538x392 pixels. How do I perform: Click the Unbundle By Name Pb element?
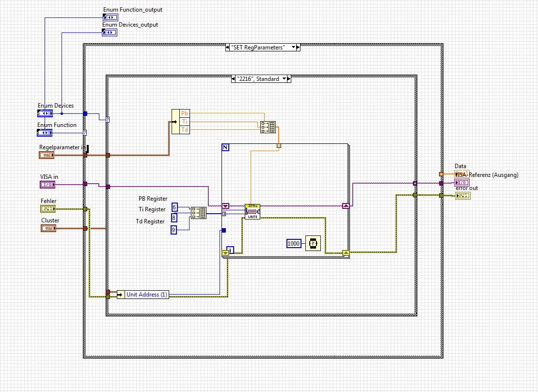pyautogui.click(x=185, y=113)
